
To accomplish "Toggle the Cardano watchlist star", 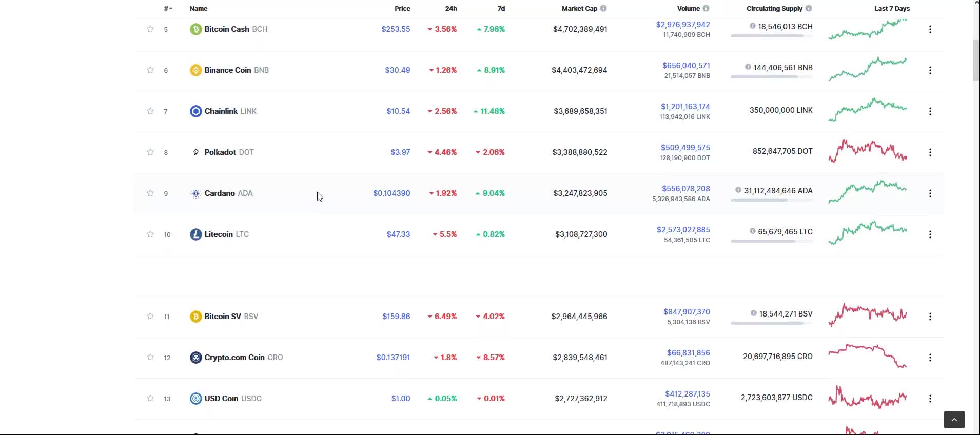I will pos(150,193).
